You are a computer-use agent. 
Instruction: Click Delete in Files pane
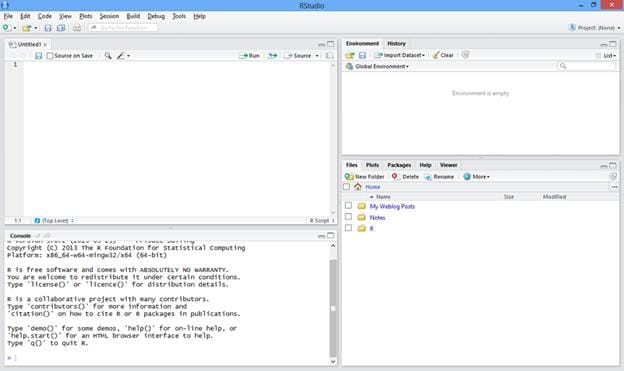(x=405, y=177)
